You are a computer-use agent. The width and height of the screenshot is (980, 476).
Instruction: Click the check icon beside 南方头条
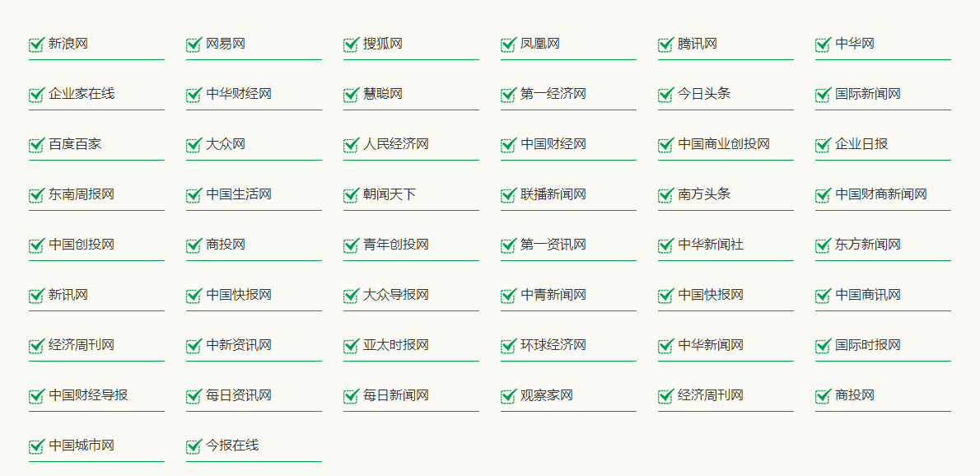point(665,195)
